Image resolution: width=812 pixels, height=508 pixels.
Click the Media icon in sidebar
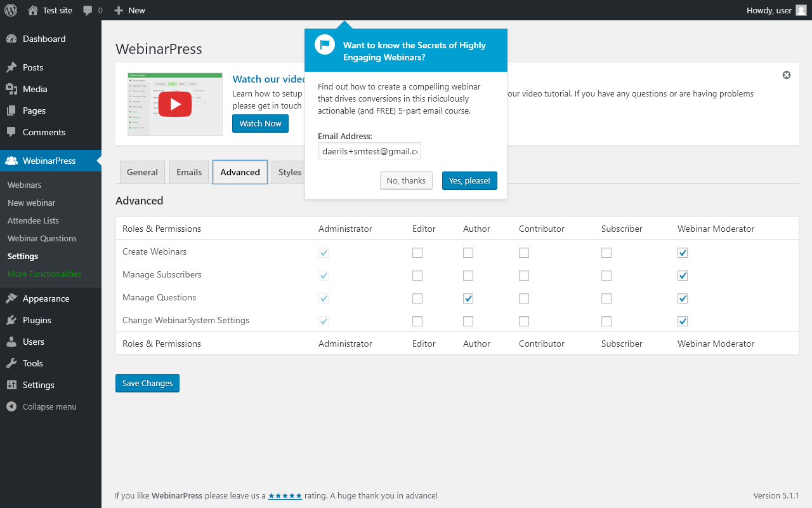[x=11, y=89]
